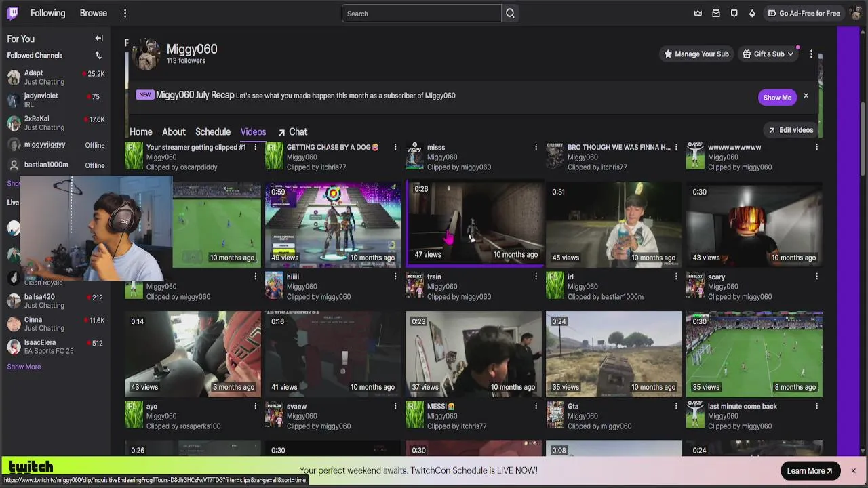
Task: Open the Chat popout tab
Action: point(292,132)
